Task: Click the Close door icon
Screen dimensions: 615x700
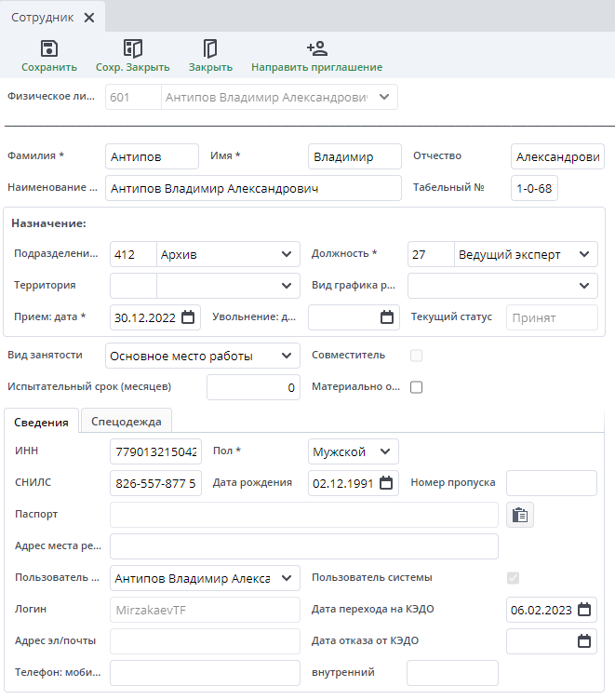Action: (210, 48)
